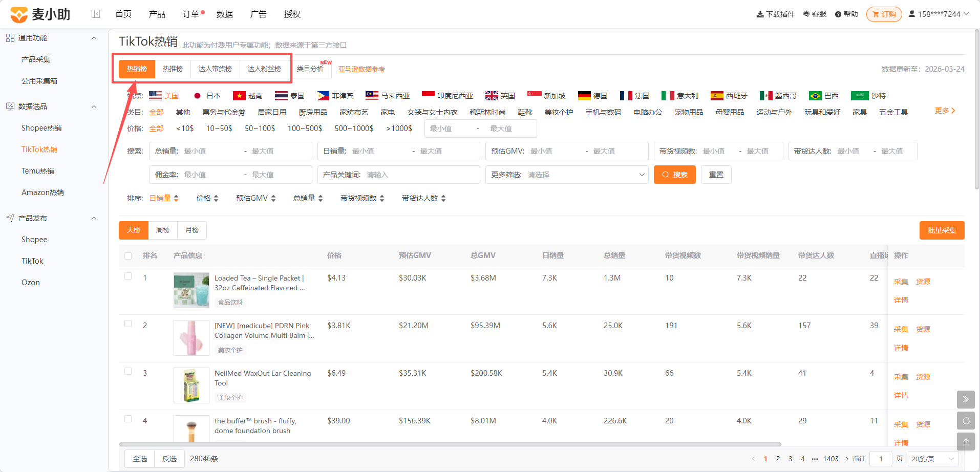Expand the floating double-chevron panel icon
Screen dimensions: 980x472
tap(966, 399)
